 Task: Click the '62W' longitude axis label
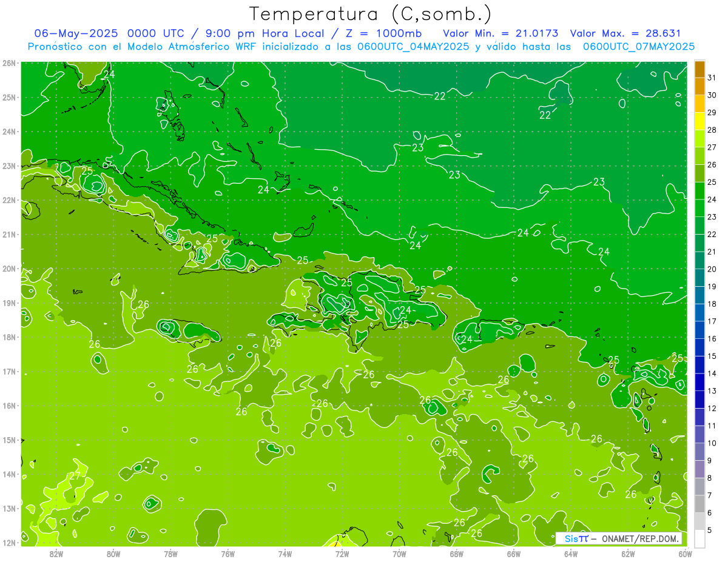[629, 553]
